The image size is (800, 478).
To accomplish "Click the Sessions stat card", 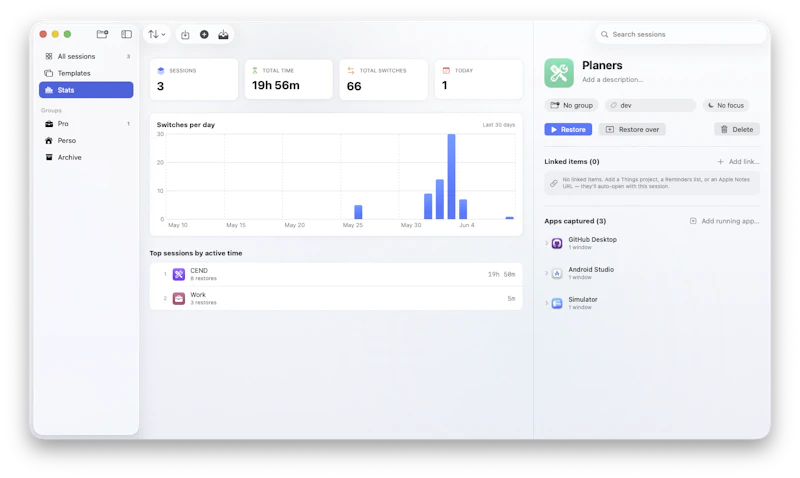I will (x=194, y=79).
